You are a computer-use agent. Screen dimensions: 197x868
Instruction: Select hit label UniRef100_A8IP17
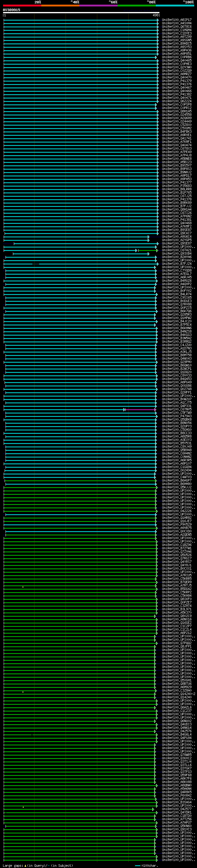(x=177, y=20)
